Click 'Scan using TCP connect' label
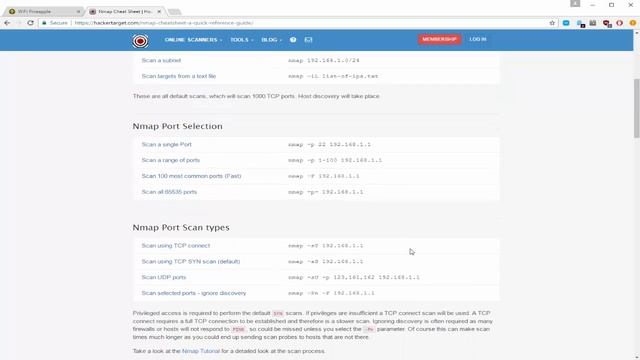 click(x=176, y=246)
